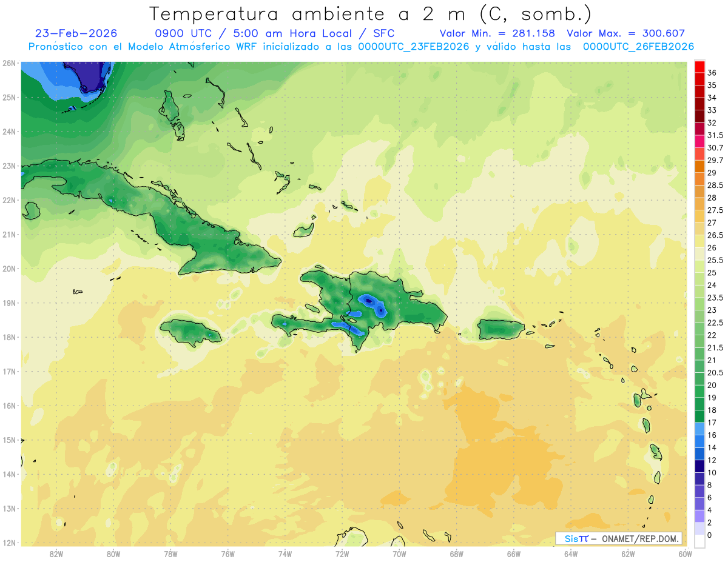This screenshot has width=728, height=562.
Task: Click the '74W' longitude axis label
Action: [x=285, y=554]
